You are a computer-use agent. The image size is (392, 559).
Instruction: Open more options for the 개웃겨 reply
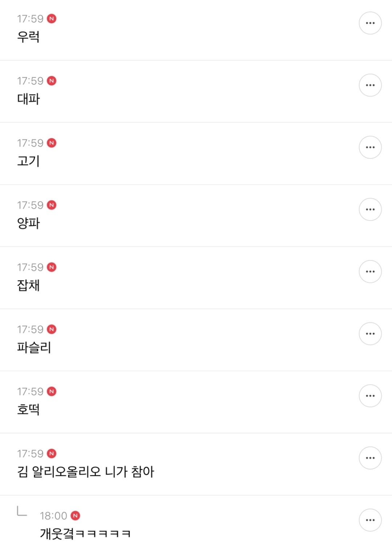click(x=370, y=520)
